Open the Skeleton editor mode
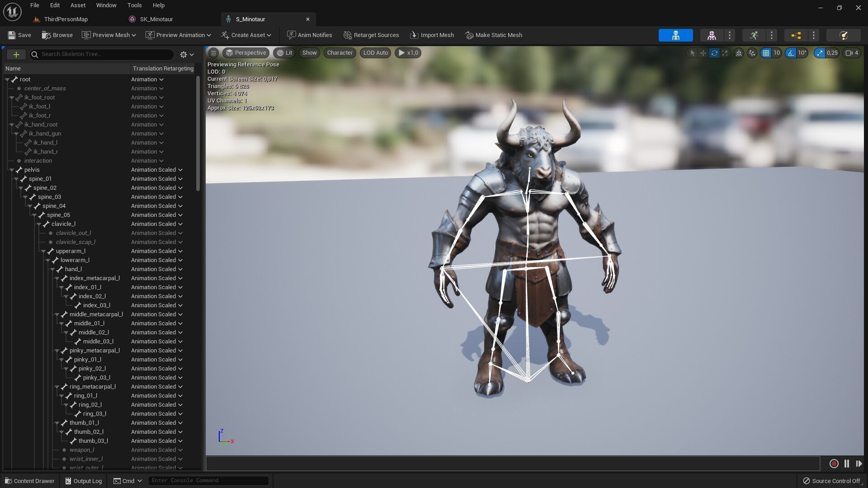Viewport: 868px width, 488px height. 675,35
